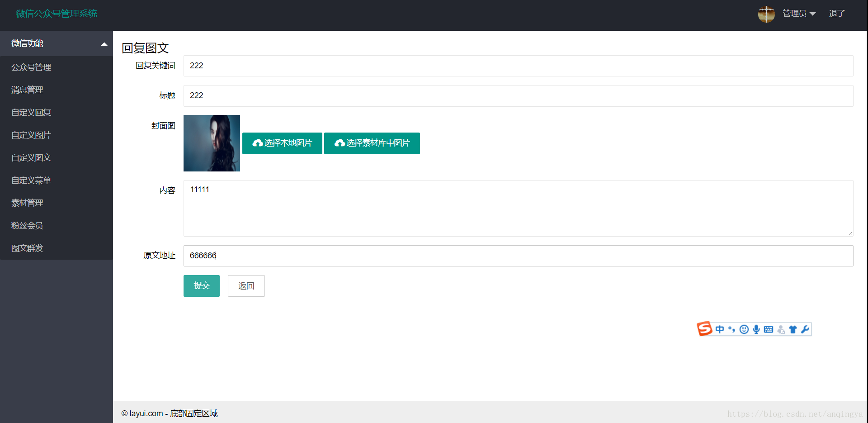This screenshot has width=868, height=423.
Task: Select 图文群发 in the sidebar
Action: (57, 248)
